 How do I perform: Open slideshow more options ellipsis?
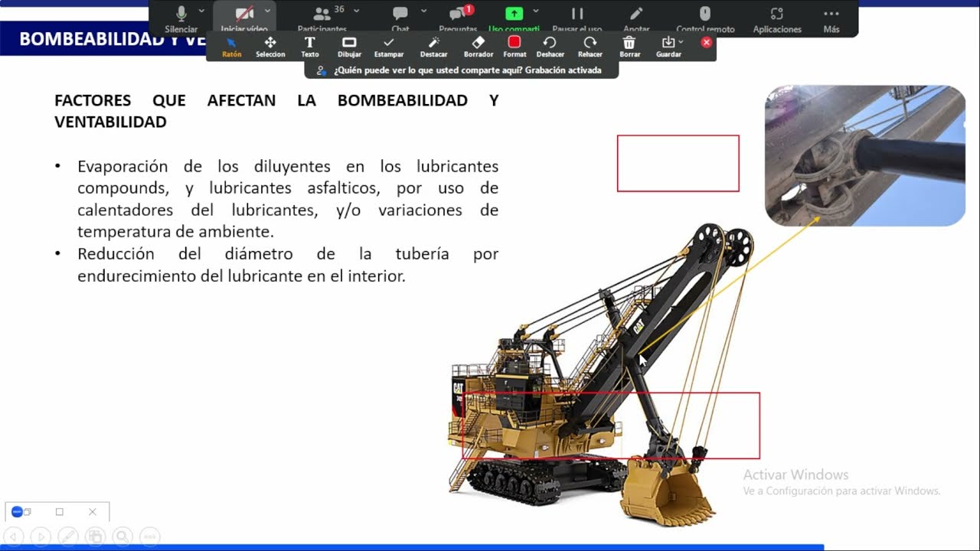[x=150, y=536]
